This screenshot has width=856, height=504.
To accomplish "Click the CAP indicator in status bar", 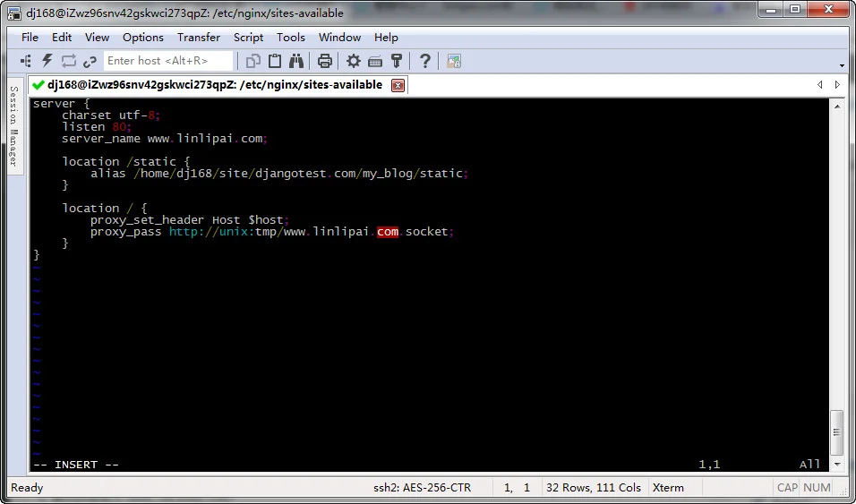I will pos(787,488).
